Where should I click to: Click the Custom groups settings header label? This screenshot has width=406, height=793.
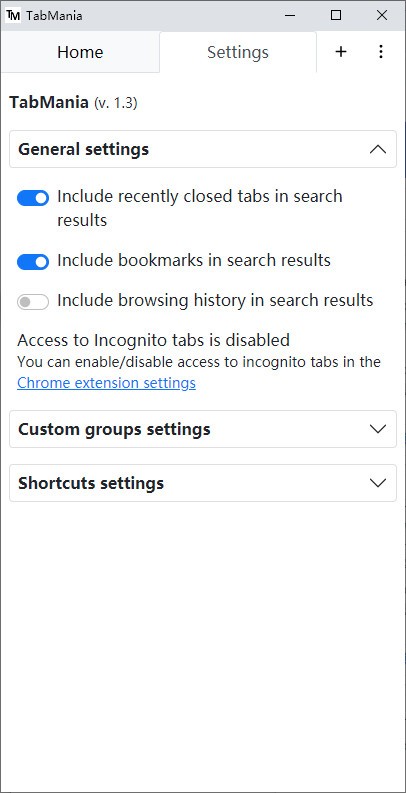pyautogui.click(x=114, y=429)
